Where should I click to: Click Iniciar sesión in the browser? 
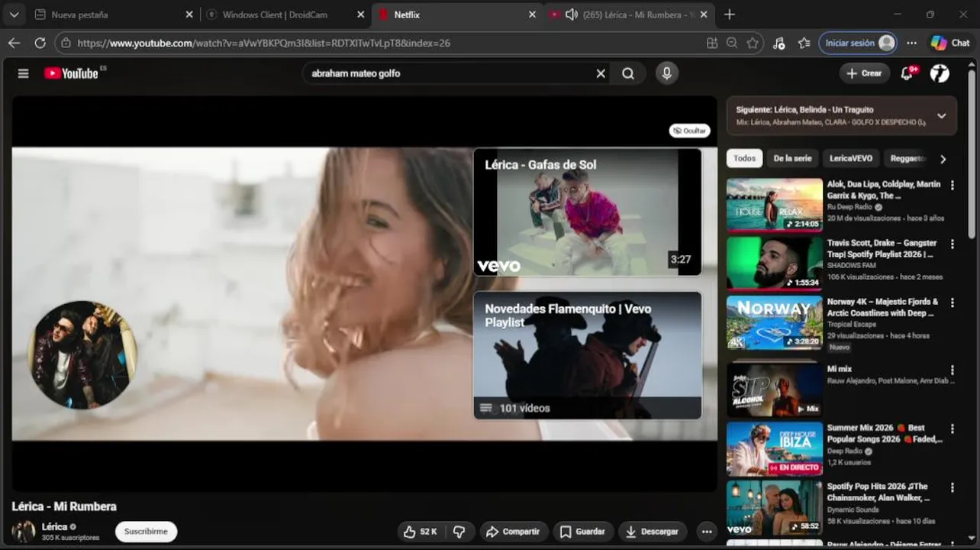point(858,43)
